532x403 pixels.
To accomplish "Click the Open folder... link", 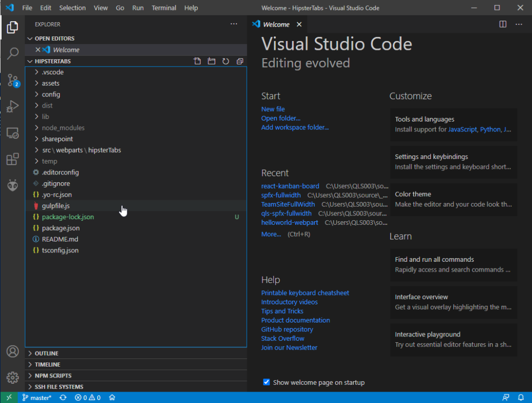I will [281, 118].
